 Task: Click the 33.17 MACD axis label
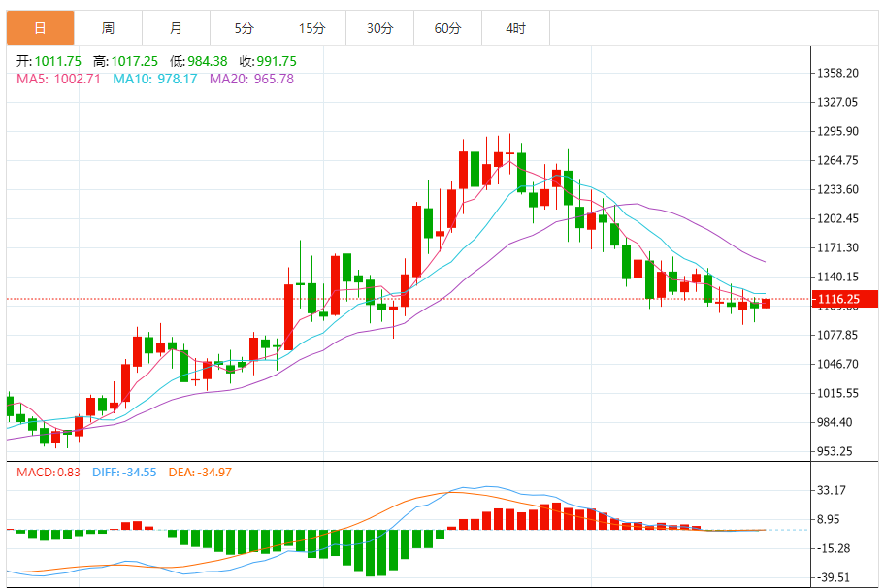pos(835,490)
